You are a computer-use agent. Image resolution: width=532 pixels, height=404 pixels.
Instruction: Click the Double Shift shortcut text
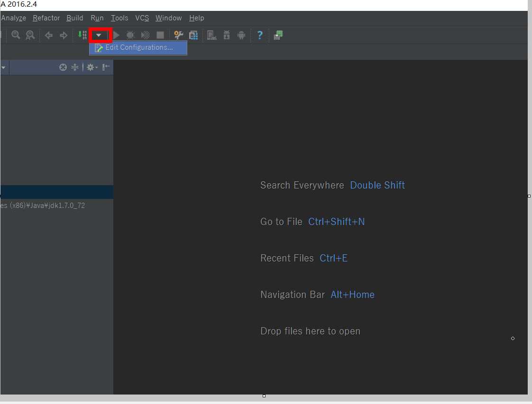pos(377,185)
